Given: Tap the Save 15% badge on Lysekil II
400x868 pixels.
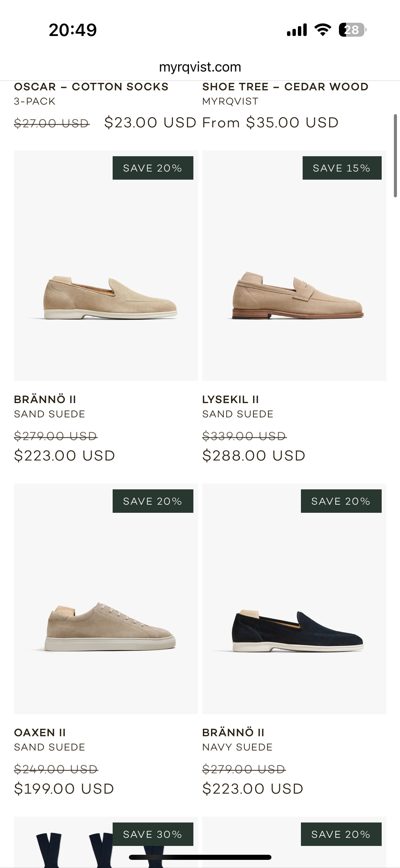Looking at the screenshot, I should 342,168.
